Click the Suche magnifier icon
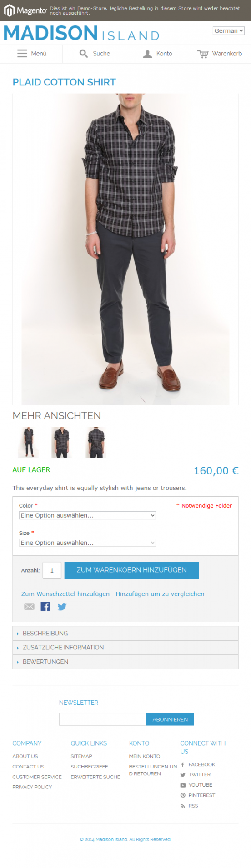 [84, 54]
